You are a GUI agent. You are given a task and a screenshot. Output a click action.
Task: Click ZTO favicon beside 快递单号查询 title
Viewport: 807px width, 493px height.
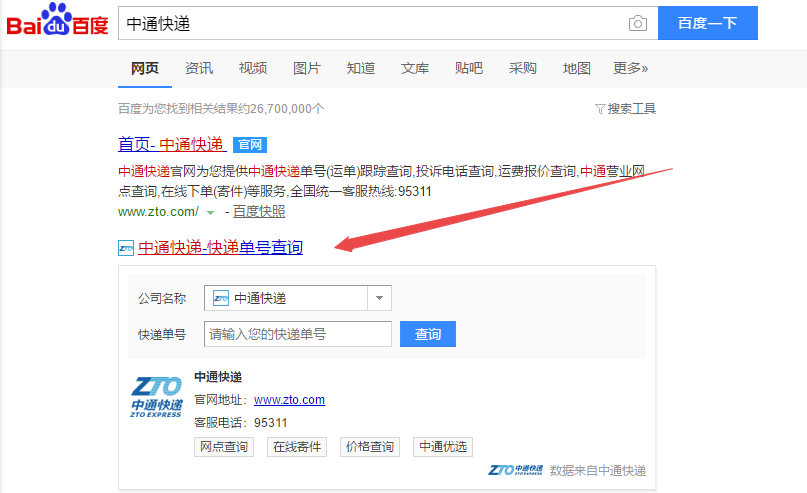click(x=126, y=248)
